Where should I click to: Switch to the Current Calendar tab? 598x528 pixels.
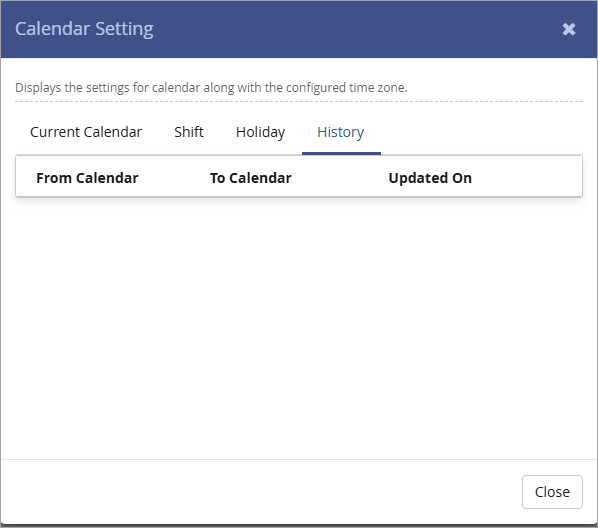pos(86,132)
